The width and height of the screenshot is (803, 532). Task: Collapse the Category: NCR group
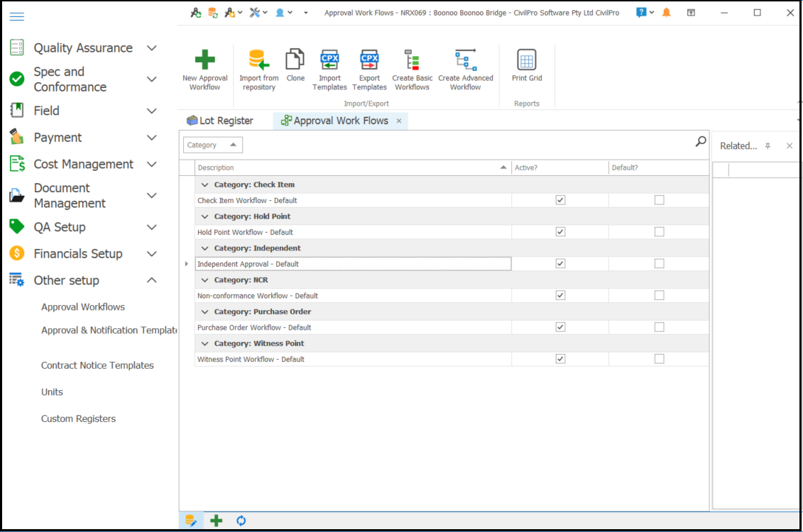pyautogui.click(x=205, y=280)
